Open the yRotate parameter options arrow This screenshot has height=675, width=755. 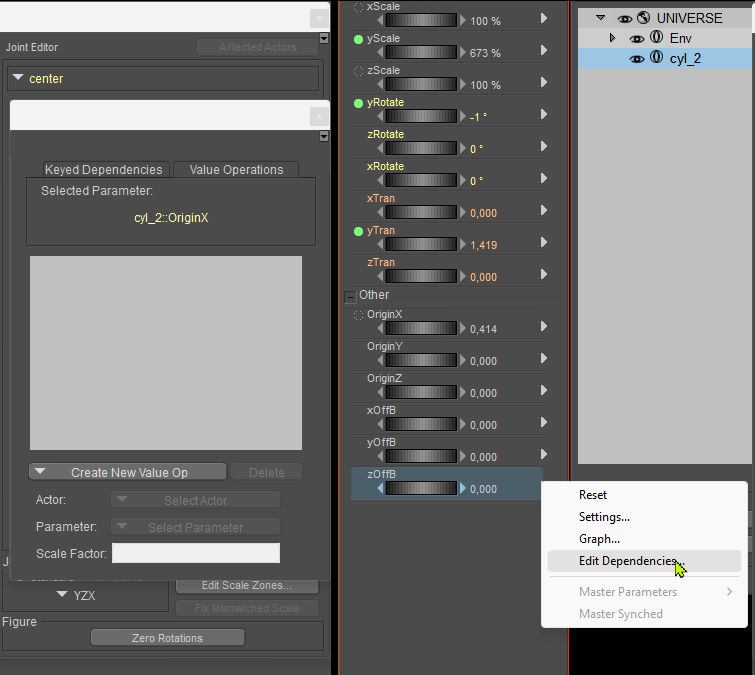pyautogui.click(x=544, y=114)
